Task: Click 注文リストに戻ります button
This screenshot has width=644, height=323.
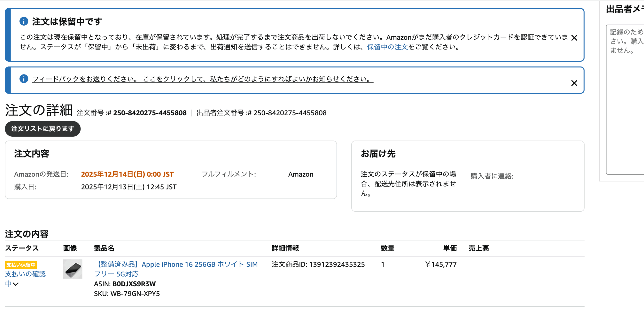Action: point(43,129)
